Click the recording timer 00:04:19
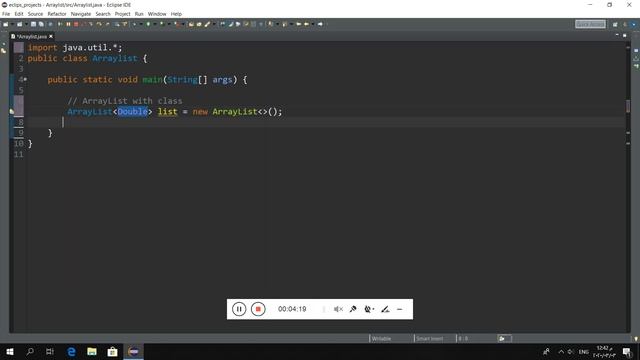The image size is (640, 360). [x=292, y=309]
